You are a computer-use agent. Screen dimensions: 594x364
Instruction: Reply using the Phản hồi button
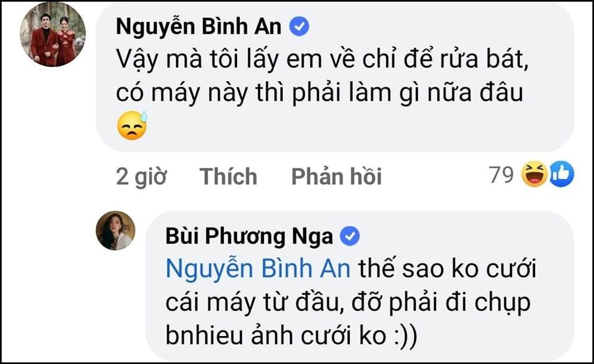point(337,176)
